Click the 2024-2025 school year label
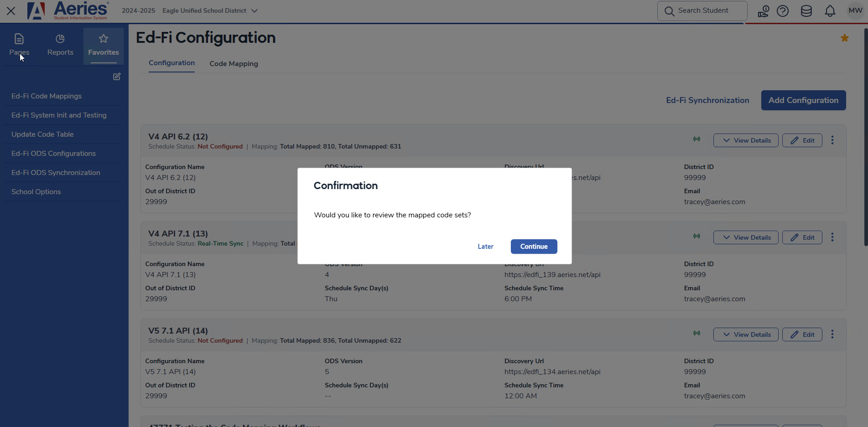868x427 pixels. pyautogui.click(x=138, y=10)
